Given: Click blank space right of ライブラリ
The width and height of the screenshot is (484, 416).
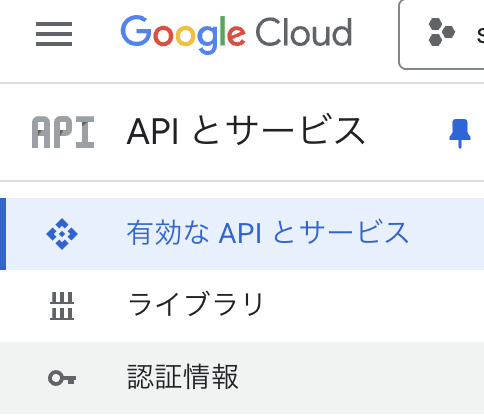Looking at the screenshot, I should coord(373,306).
